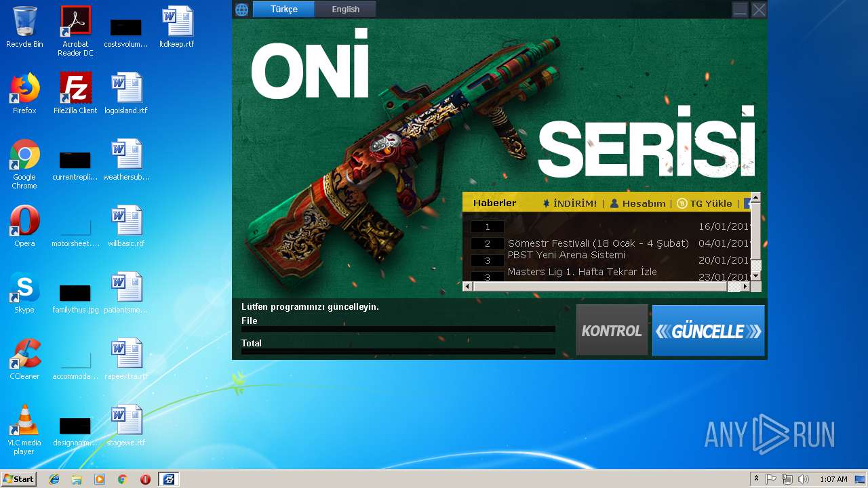
Task: Select willbasic.rtf file on desktop
Action: tap(126, 226)
